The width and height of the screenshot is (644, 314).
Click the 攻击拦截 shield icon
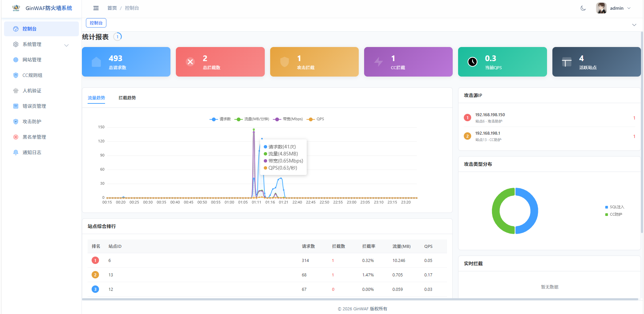tap(285, 62)
